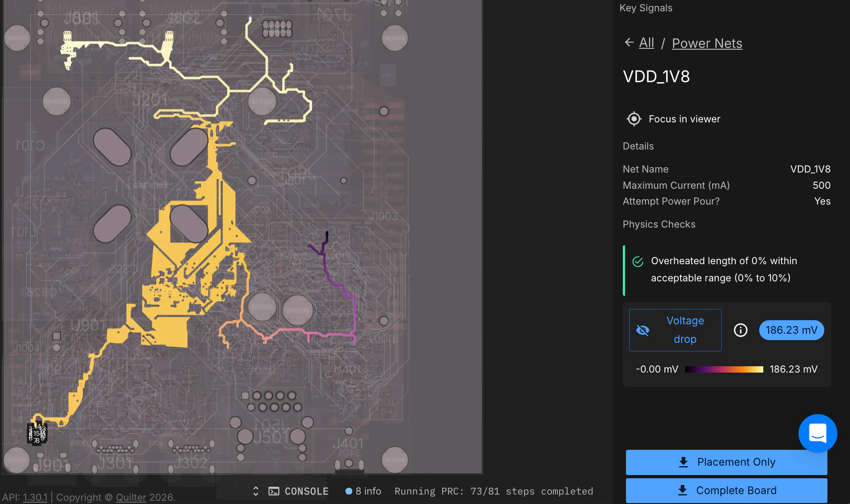This screenshot has width=850, height=504.
Task: Go to Power Nets breadcrumb
Action: (x=707, y=43)
